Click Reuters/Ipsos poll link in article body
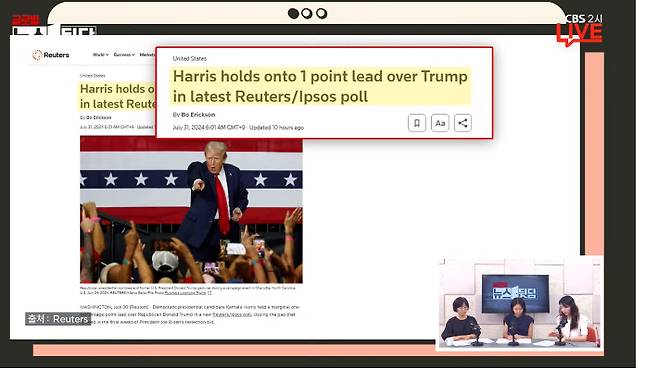Screen dimensions: 658x369 [x=232, y=314]
